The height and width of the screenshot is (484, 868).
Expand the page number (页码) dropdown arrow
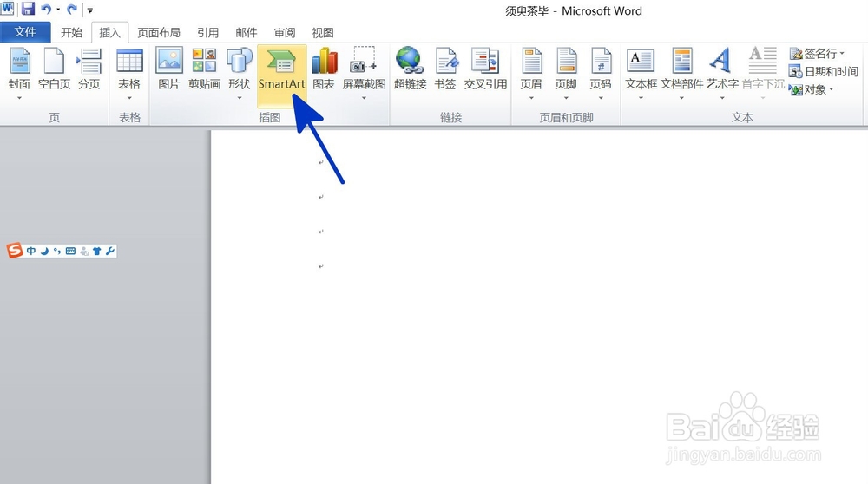click(601, 99)
